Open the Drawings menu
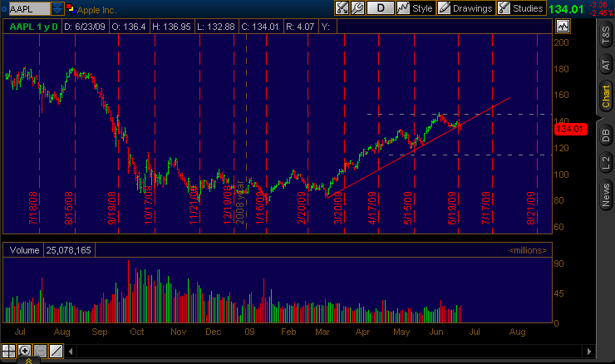615x364 pixels. pyautogui.click(x=465, y=8)
